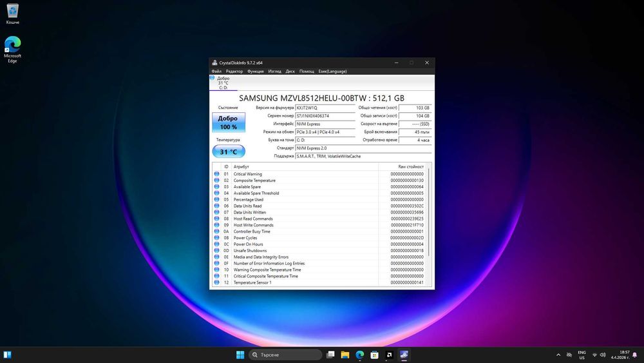Click the ID column header
Viewport: 644px width, 363px height.
226,166
